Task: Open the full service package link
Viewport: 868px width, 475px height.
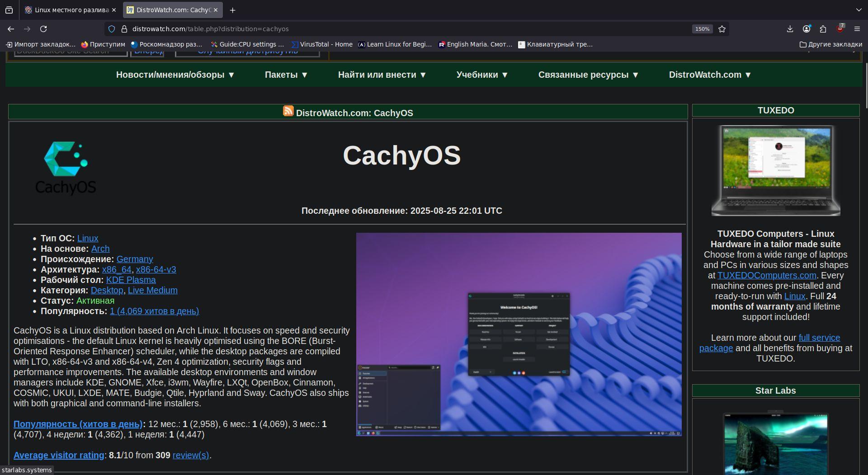Action: tap(770, 343)
